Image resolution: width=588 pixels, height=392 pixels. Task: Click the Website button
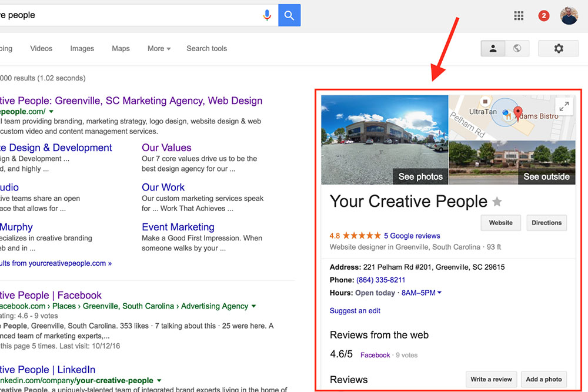click(500, 223)
